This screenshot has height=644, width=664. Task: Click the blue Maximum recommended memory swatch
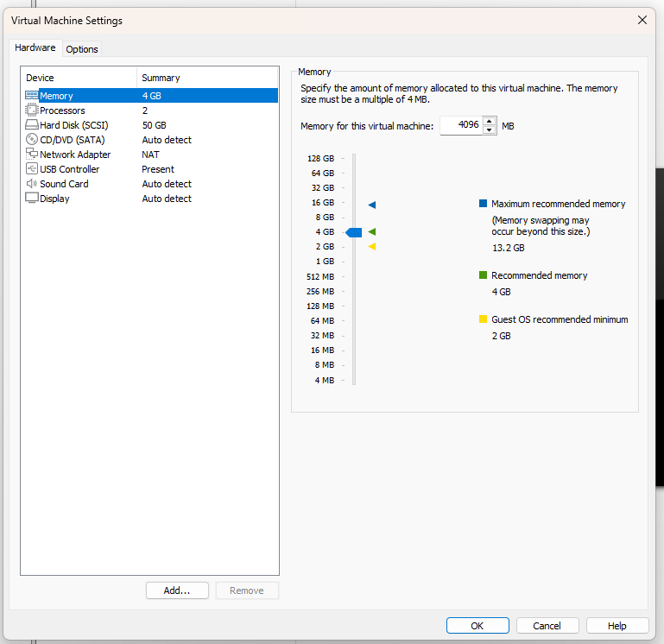(483, 203)
